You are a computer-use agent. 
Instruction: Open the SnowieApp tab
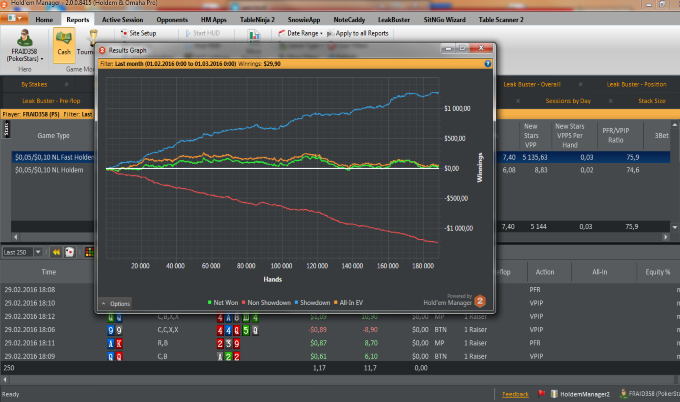(x=304, y=20)
